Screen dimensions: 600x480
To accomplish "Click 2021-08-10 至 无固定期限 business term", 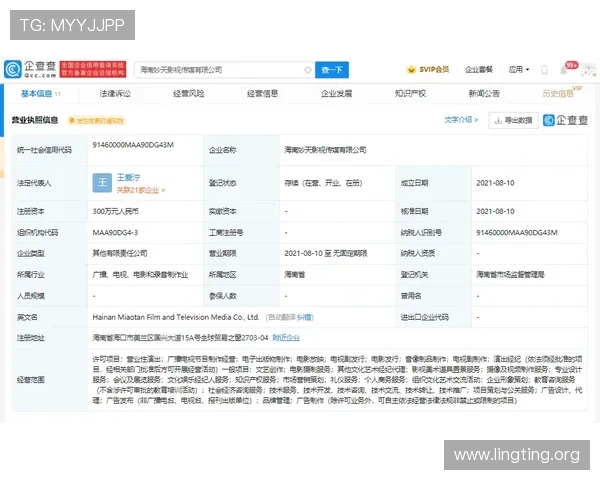I will pyautogui.click(x=326, y=253).
